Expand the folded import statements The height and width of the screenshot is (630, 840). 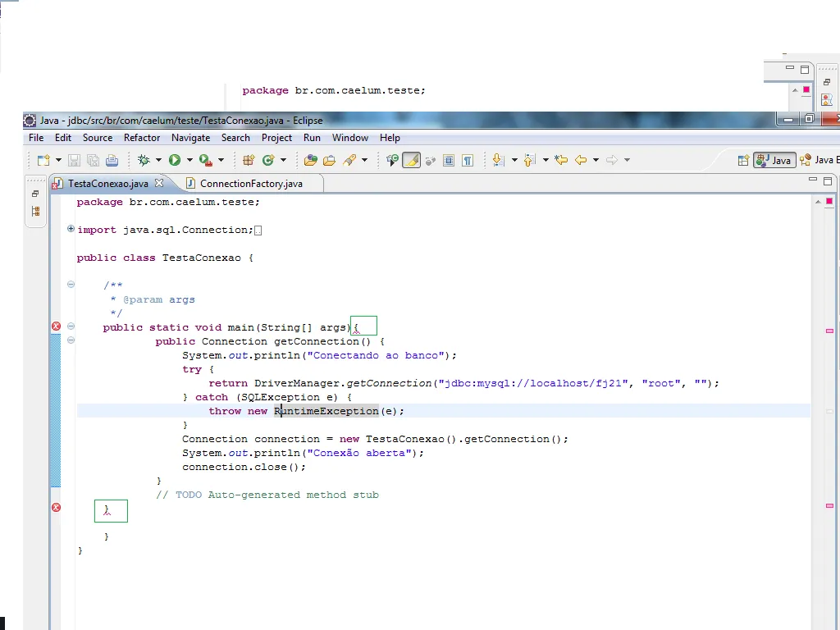point(71,230)
